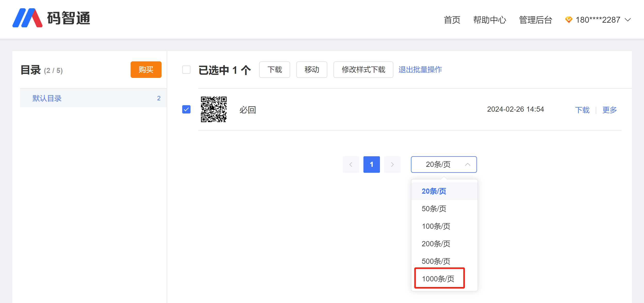Open 更多 for the 必回 row

tap(609, 110)
